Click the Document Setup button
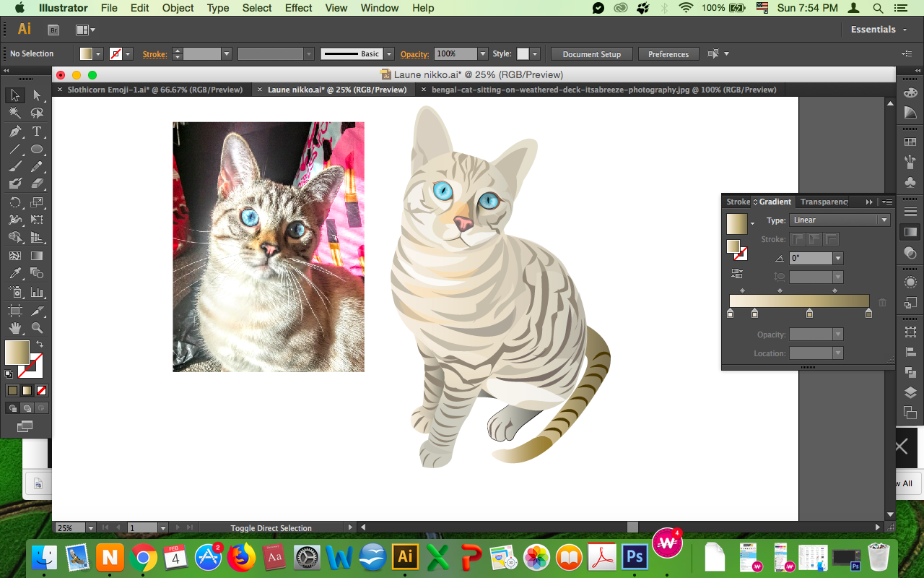Screen dimensions: 924x578 pyautogui.click(x=591, y=54)
